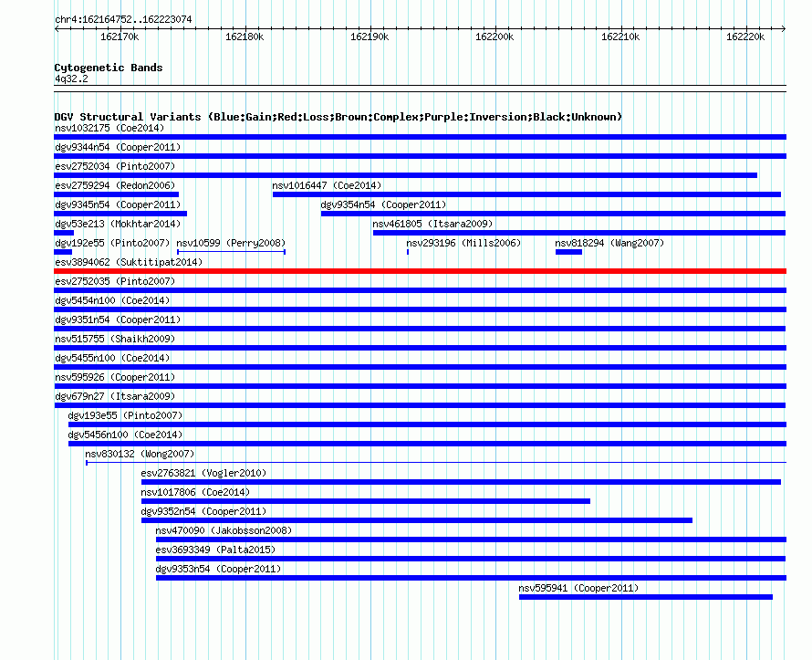Click the dgv192e55 (Pinto2007) label

pos(112,243)
